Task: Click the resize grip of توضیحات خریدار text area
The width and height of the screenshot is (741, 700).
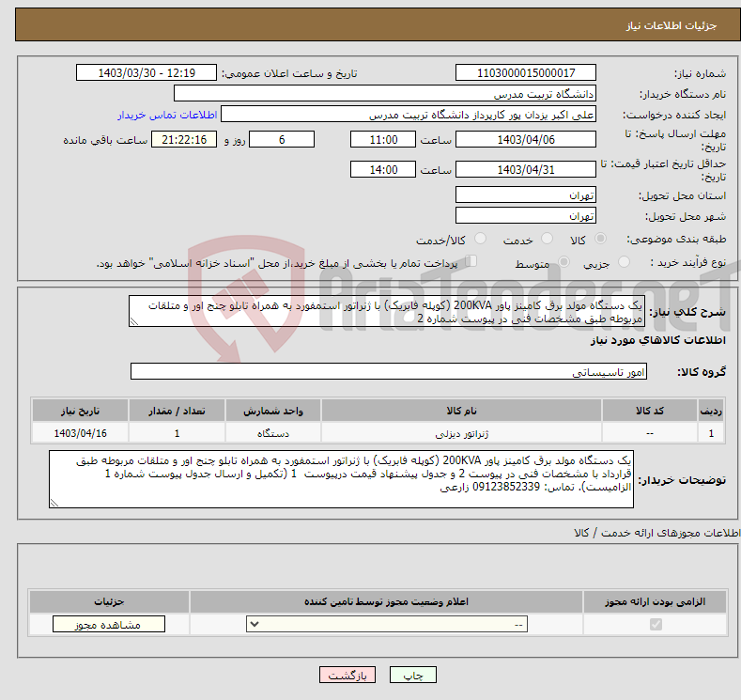Action: pyautogui.click(x=54, y=503)
